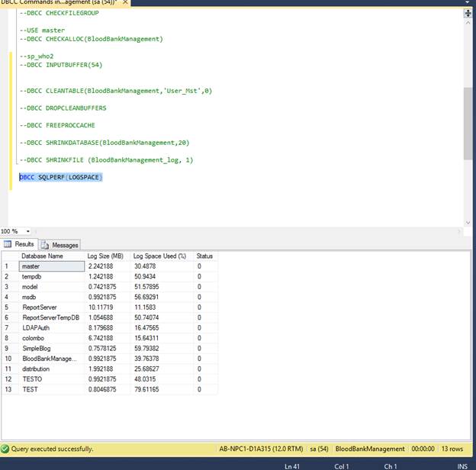The height and width of the screenshot is (470, 476).
Task: Click the INS insert mode indicator
Action: 462,466
